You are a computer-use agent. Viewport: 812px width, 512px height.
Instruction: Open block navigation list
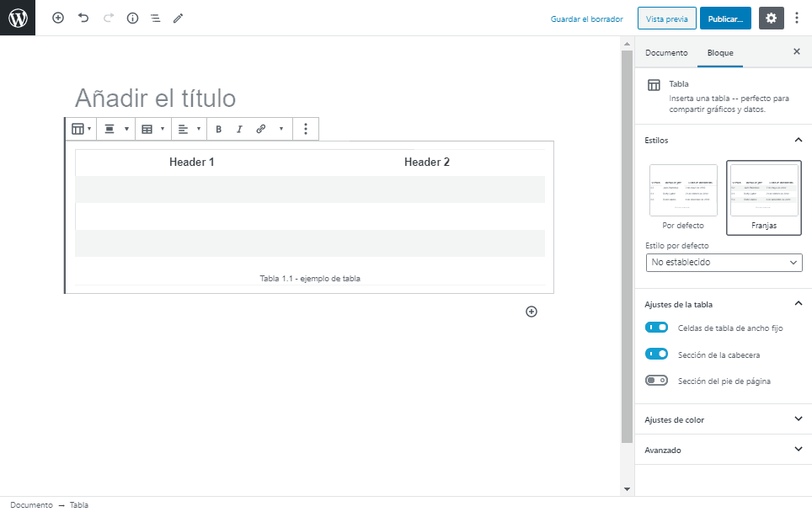[x=155, y=19]
